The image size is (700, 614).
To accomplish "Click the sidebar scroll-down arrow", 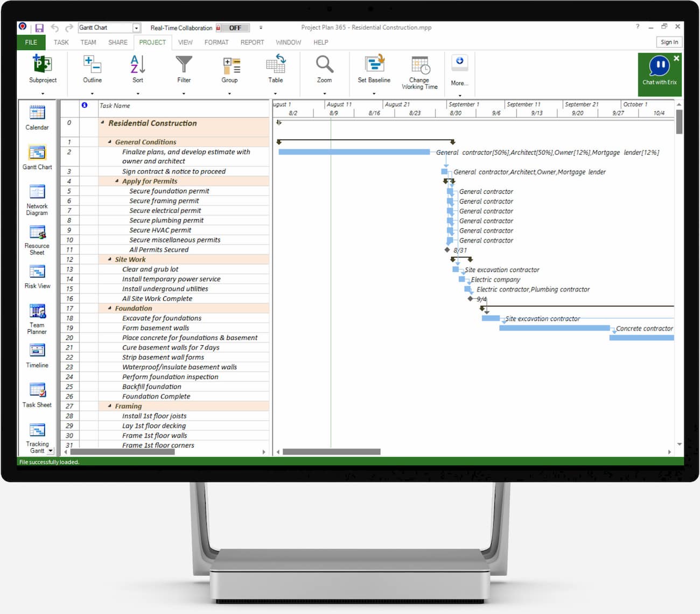I will click(51, 451).
